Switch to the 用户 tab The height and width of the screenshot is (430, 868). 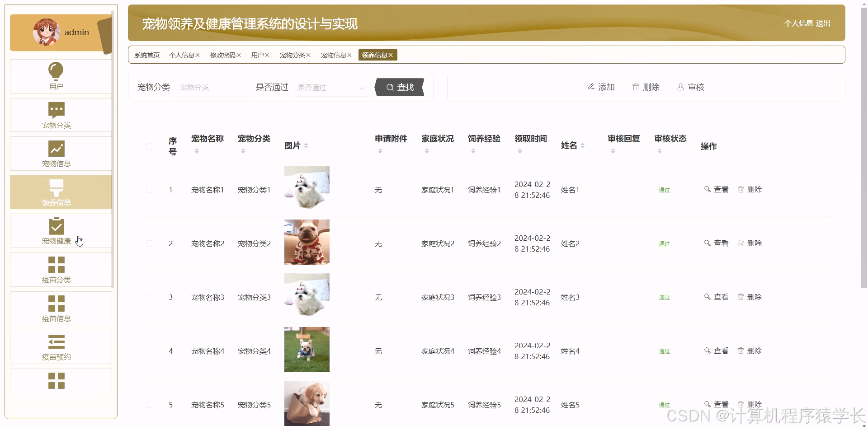click(x=258, y=55)
